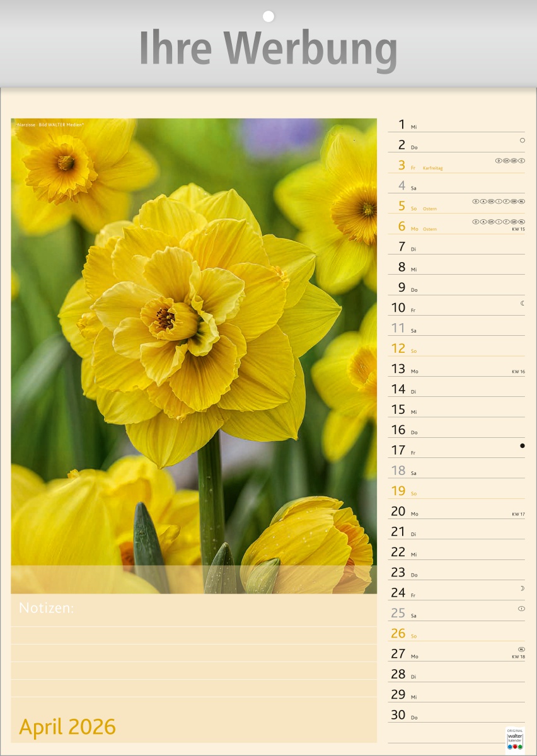The image size is (537, 756).
Task: Click the crescent moon icon on April 24
Action: [522, 588]
